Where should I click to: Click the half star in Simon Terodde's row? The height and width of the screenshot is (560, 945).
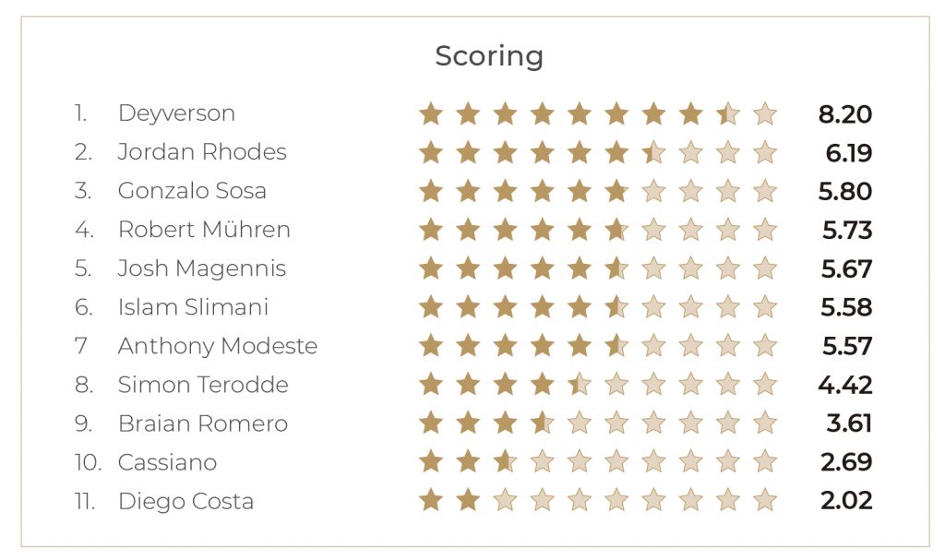point(580,385)
